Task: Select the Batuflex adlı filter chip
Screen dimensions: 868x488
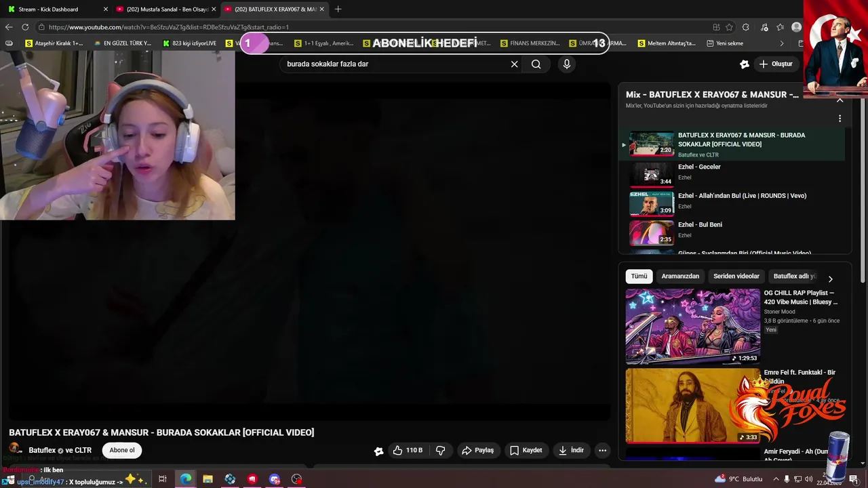Action: 794,276
